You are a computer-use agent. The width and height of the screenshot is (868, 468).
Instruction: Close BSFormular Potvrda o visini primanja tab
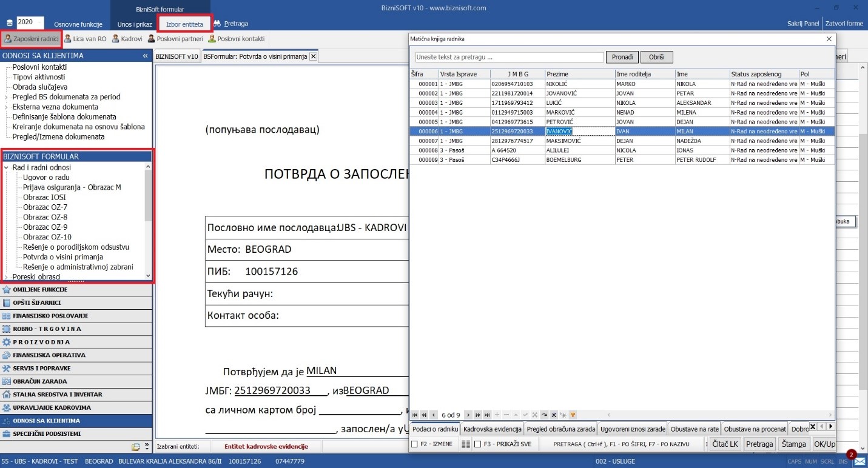(x=313, y=56)
